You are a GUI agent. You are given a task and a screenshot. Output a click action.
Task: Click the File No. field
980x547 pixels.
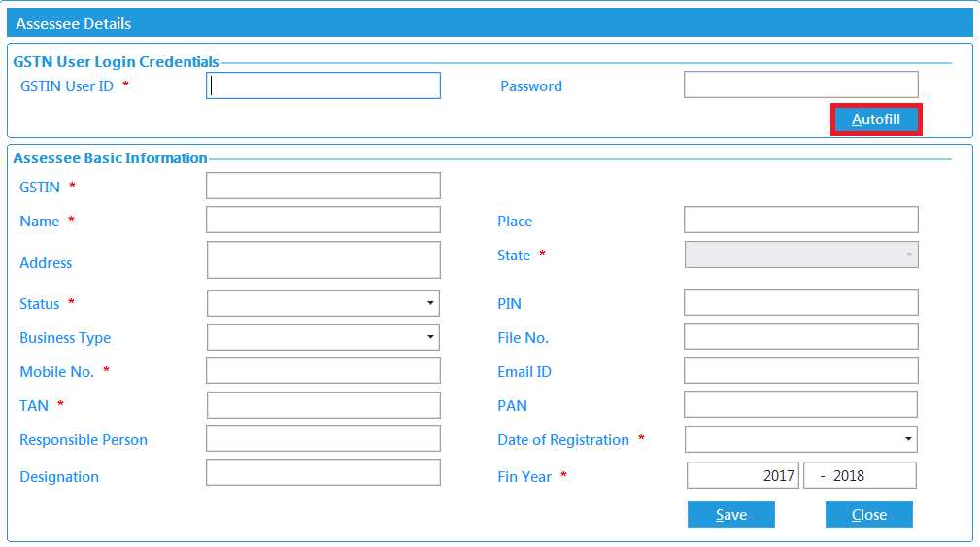click(800, 336)
